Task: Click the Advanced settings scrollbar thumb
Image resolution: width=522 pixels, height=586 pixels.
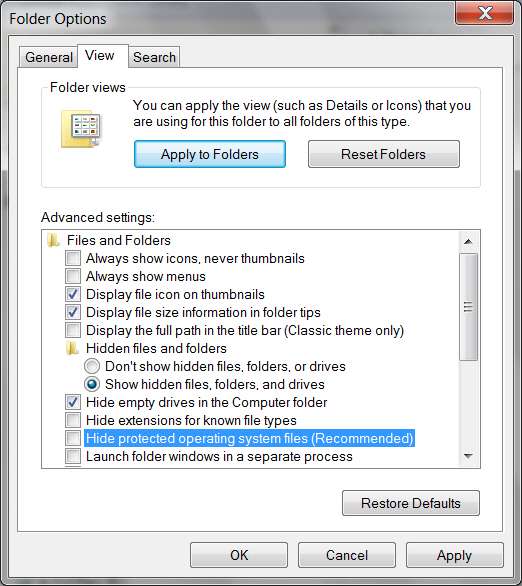Action: [x=468, y=307]
